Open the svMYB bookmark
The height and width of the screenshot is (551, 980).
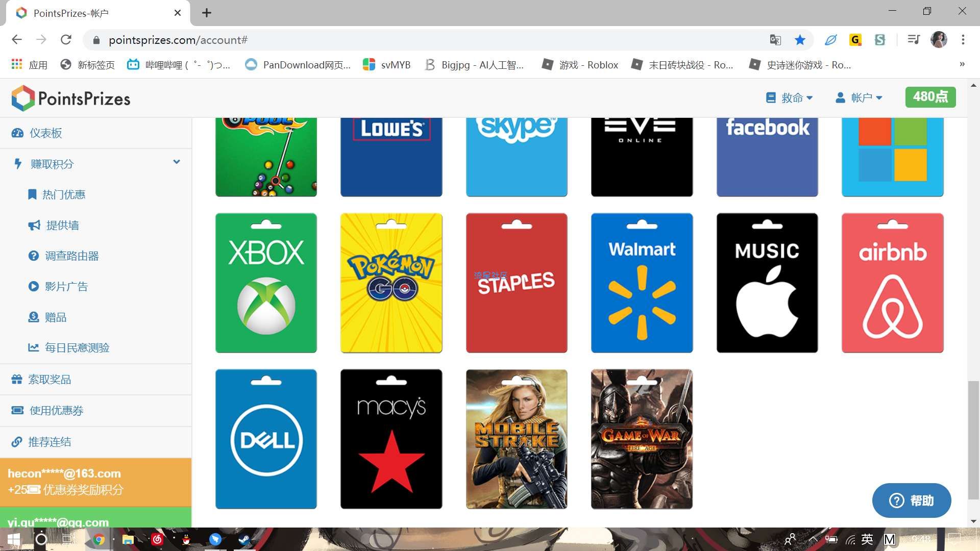click(x=387, y=65)
